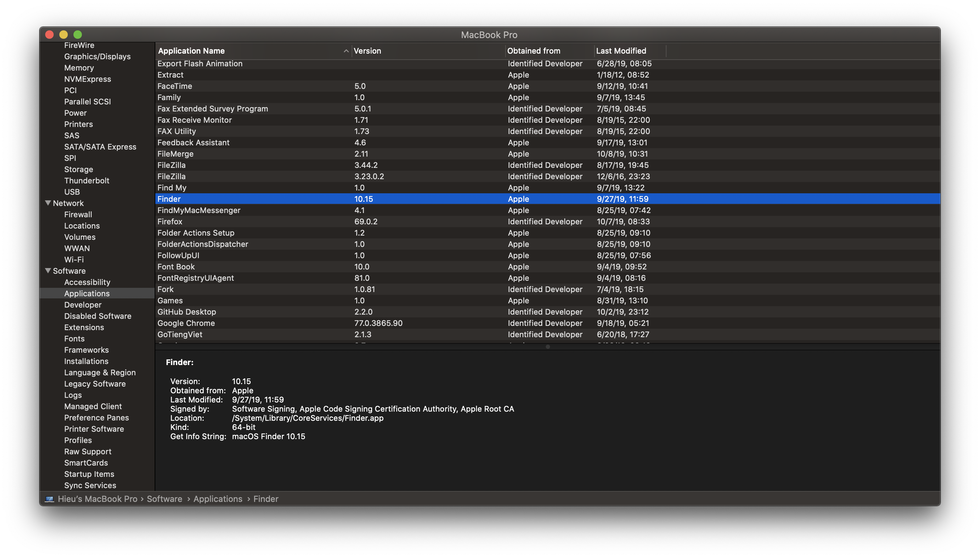Open Installations in the sidebar

tap(86, 361)
